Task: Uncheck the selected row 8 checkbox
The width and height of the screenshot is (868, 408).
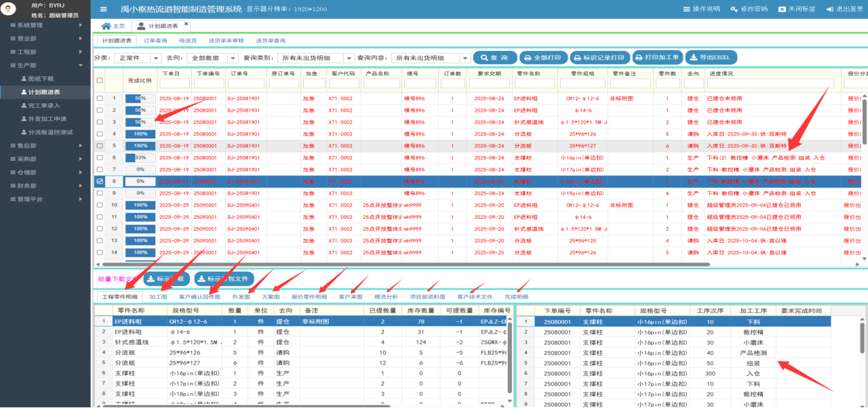Action: [100, 182]
